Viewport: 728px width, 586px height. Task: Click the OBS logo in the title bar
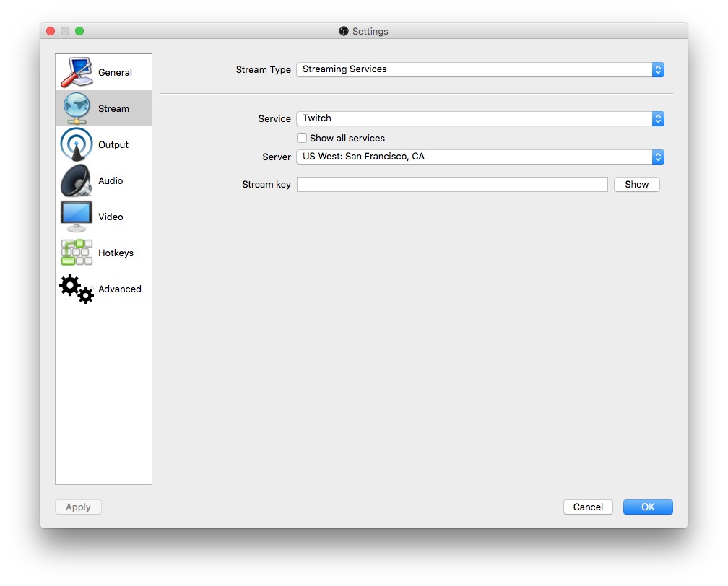344,31
